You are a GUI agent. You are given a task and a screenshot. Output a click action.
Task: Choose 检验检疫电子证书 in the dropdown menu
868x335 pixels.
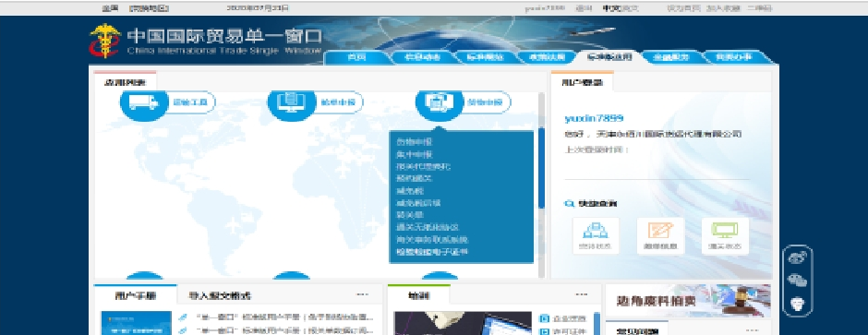pos(432,252)
